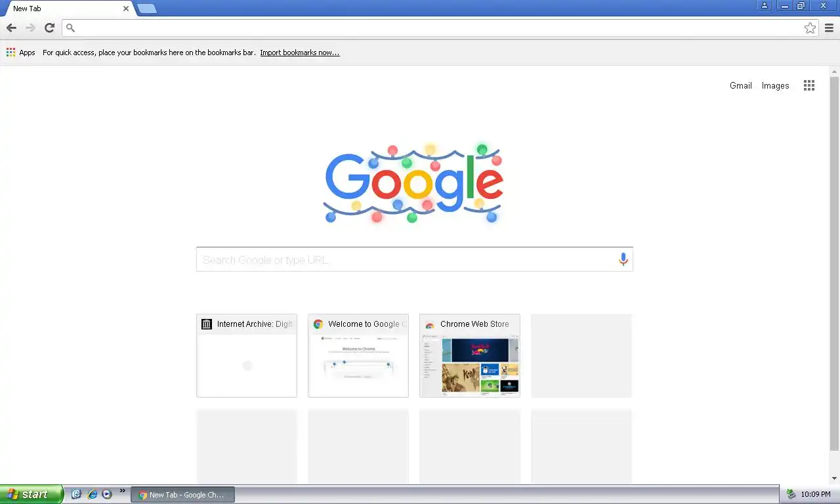Close the New Tab tab
Screen dimensions: 840x504
[x=126, y=9]
